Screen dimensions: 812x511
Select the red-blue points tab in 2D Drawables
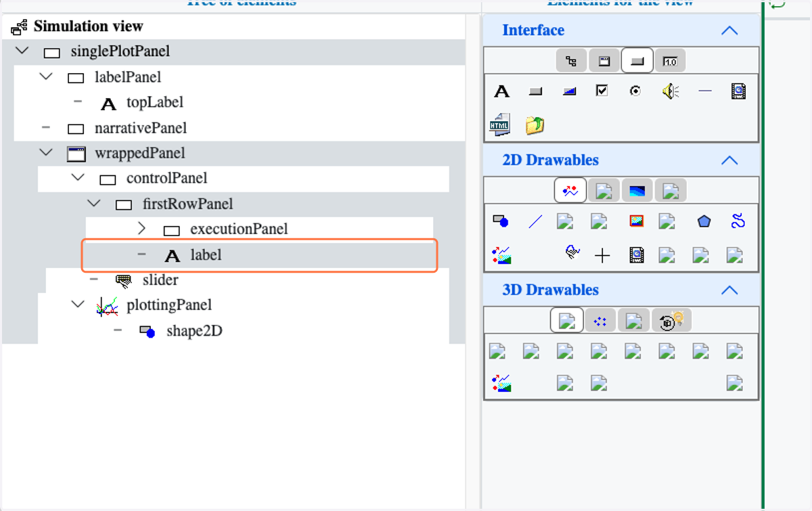tap(570, 191)
